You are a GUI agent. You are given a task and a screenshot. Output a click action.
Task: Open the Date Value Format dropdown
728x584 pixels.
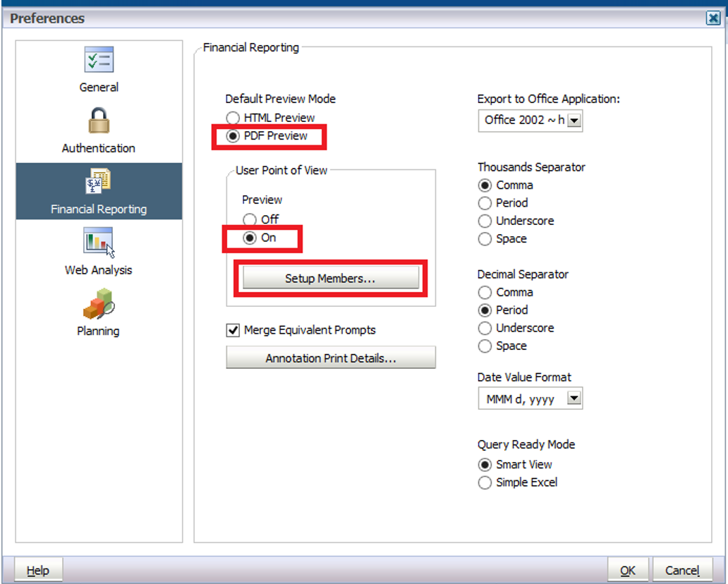(574, 399)
